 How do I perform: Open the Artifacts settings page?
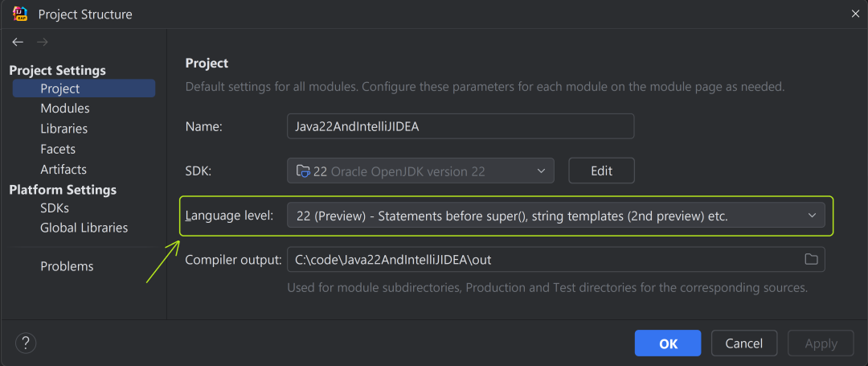coord(63,169)
